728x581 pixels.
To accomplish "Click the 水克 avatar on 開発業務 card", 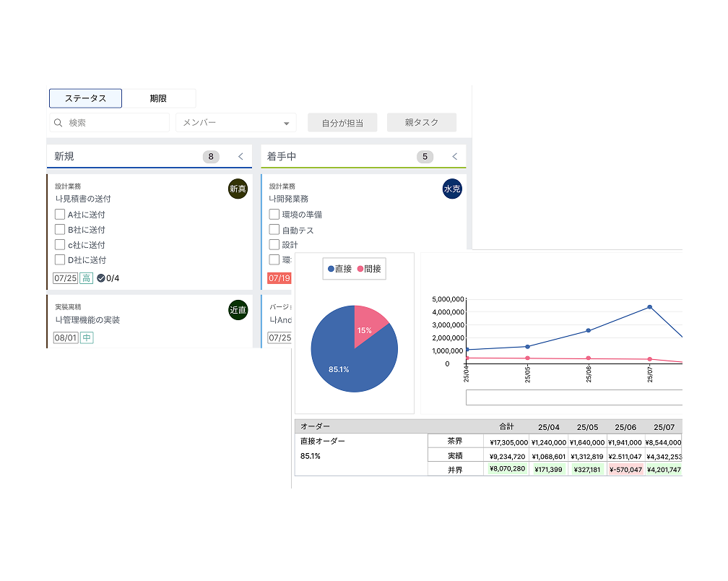I will click(x=452, y=189).
